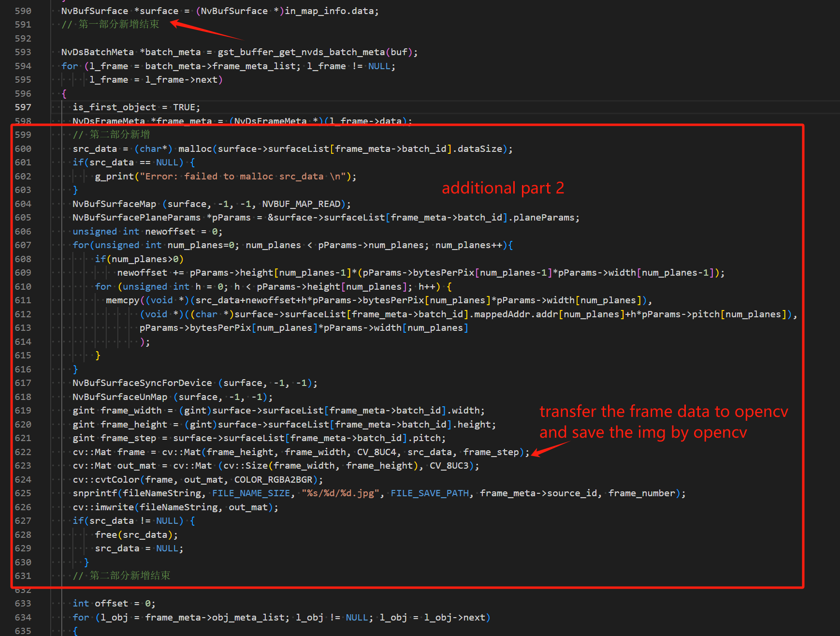This screenshot has height=636, width=840.
Task: Click line number 631 in gutter
Action: pos(23,576)
